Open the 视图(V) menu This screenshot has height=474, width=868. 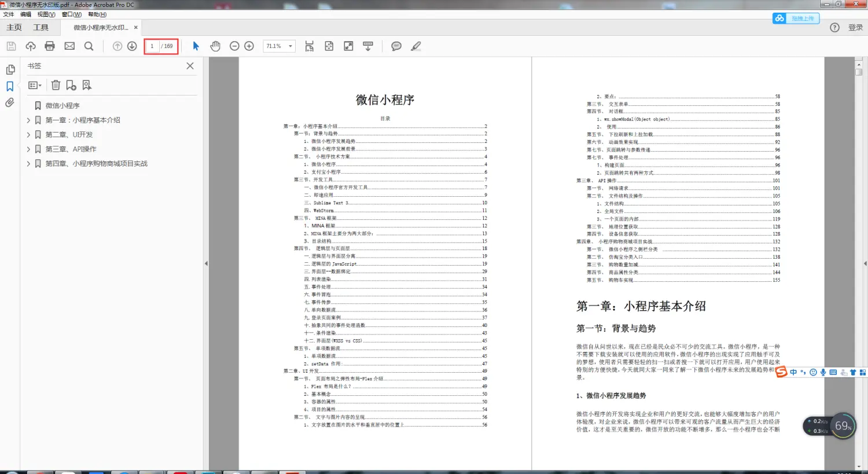[46, 14]
